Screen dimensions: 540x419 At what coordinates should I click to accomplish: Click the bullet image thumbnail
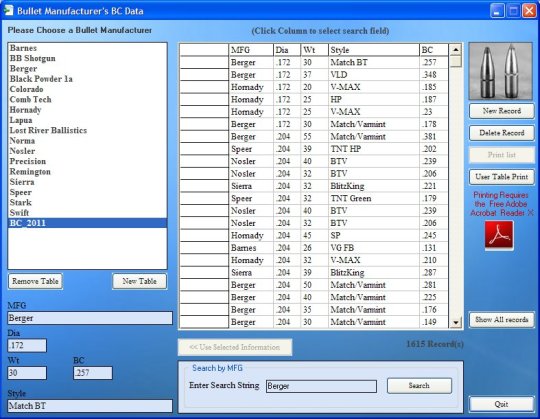(x=501, y=71)
